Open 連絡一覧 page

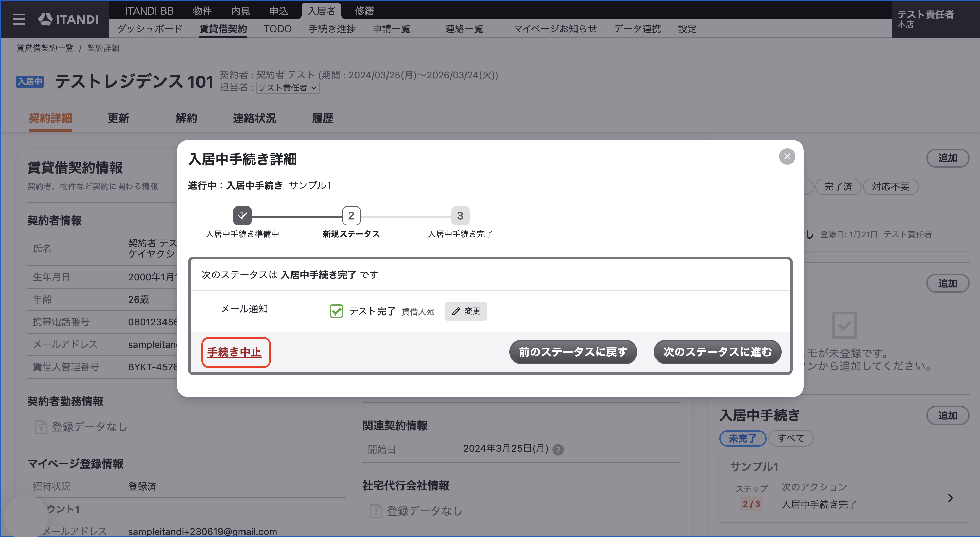[464, 29]
